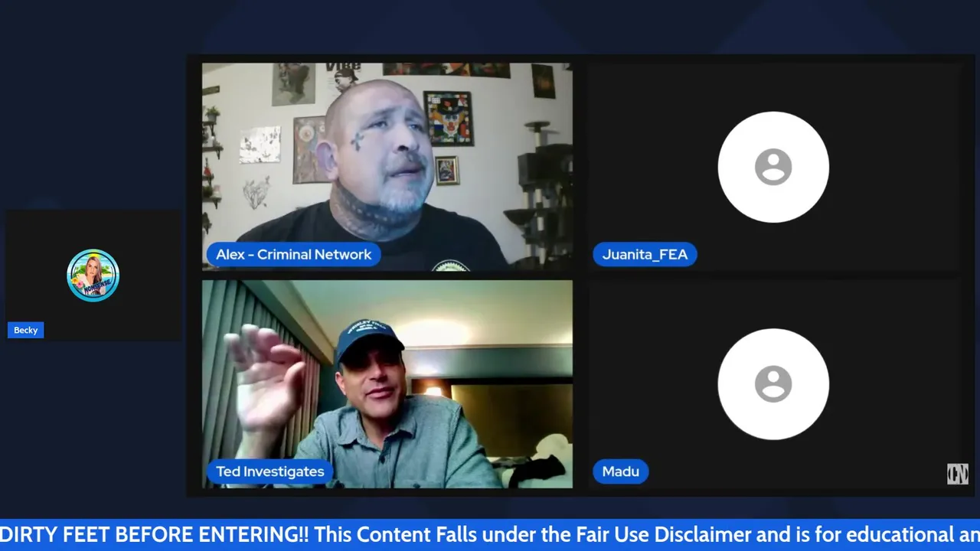Select the Alex - Criminal Network name label
Screen dimensions: 980x551
coord(293,255)
